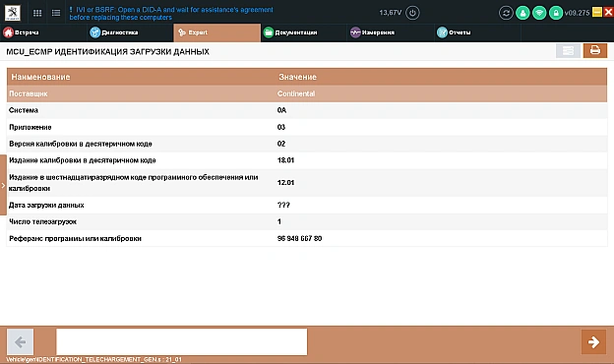Select Дата загрузки данных row label

click(46, 205)
